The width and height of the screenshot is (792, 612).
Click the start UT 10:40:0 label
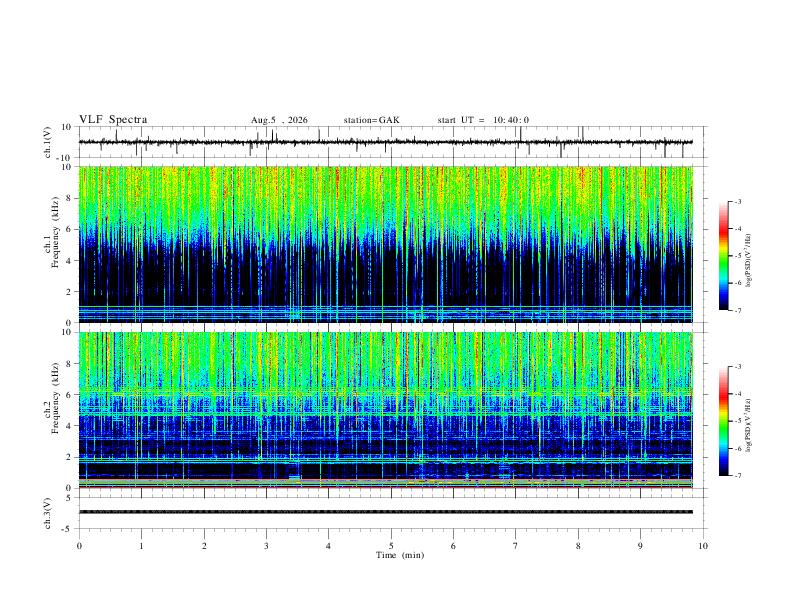pos(483,120)
